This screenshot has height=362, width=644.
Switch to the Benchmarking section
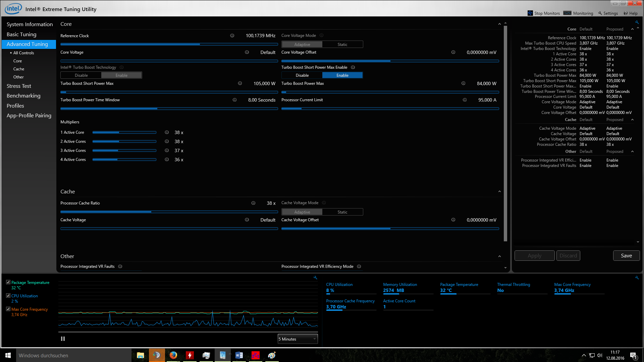click(x=23, y=96)
